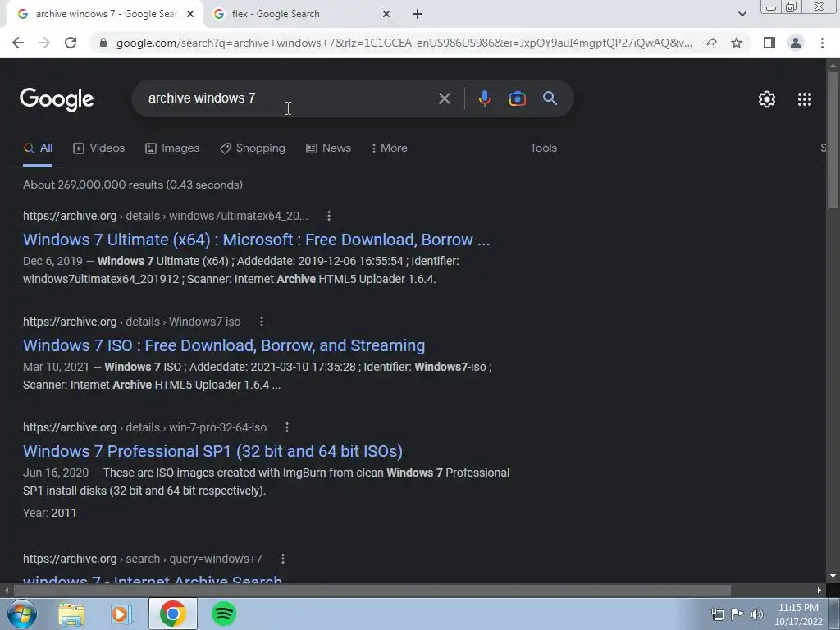Click the page's vertical scrollbar thumb

click(x=833, y=139)
